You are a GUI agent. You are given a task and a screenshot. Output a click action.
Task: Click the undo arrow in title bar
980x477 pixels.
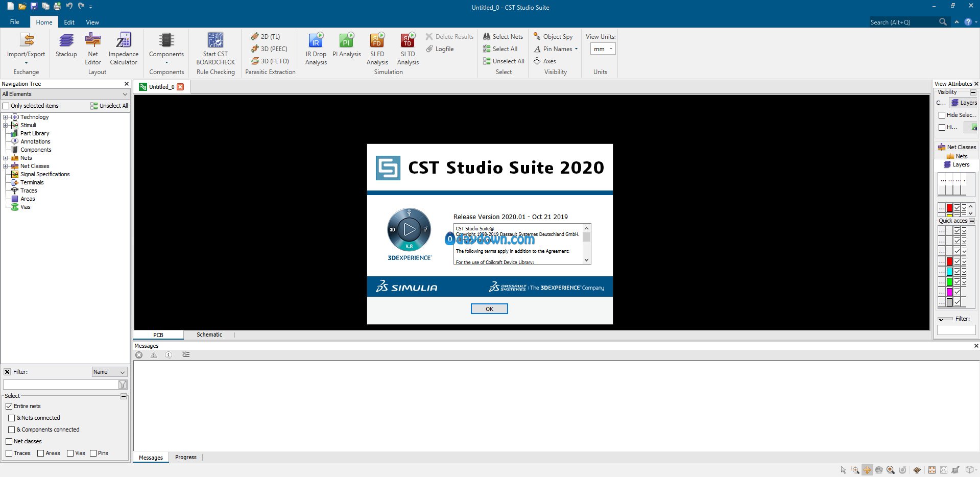69,6
